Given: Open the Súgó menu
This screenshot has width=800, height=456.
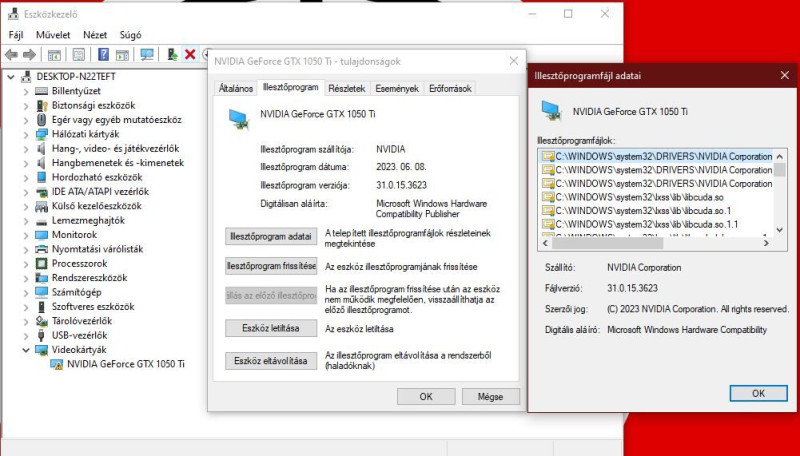Looking at the screenshot, I should [131, 35].
